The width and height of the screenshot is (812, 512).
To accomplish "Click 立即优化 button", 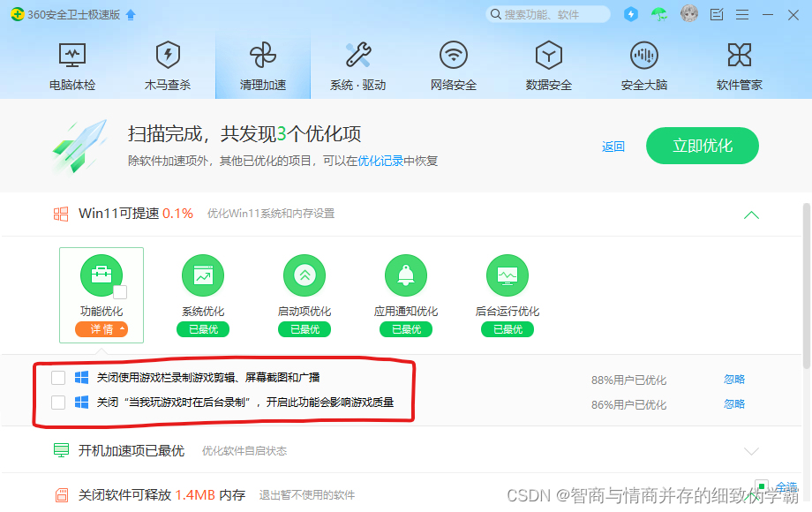I will coord(703,146).
